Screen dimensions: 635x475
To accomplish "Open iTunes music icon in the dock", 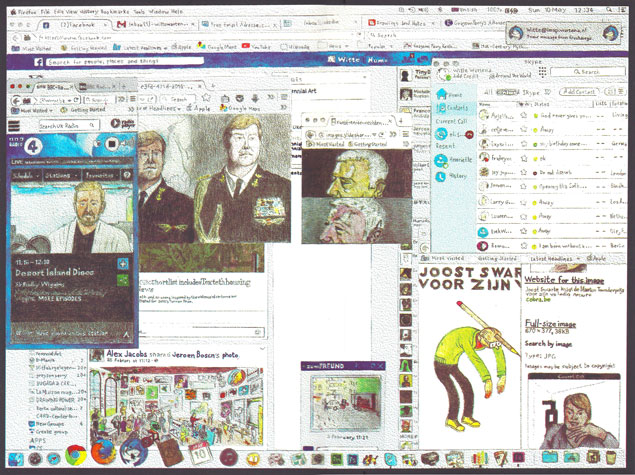I will point(228,458).
